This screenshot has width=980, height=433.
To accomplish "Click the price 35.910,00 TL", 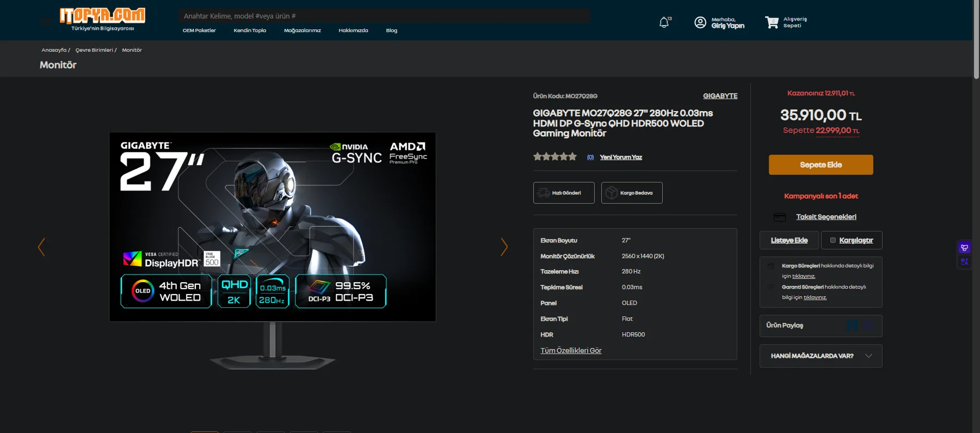I will click(821, 115).
